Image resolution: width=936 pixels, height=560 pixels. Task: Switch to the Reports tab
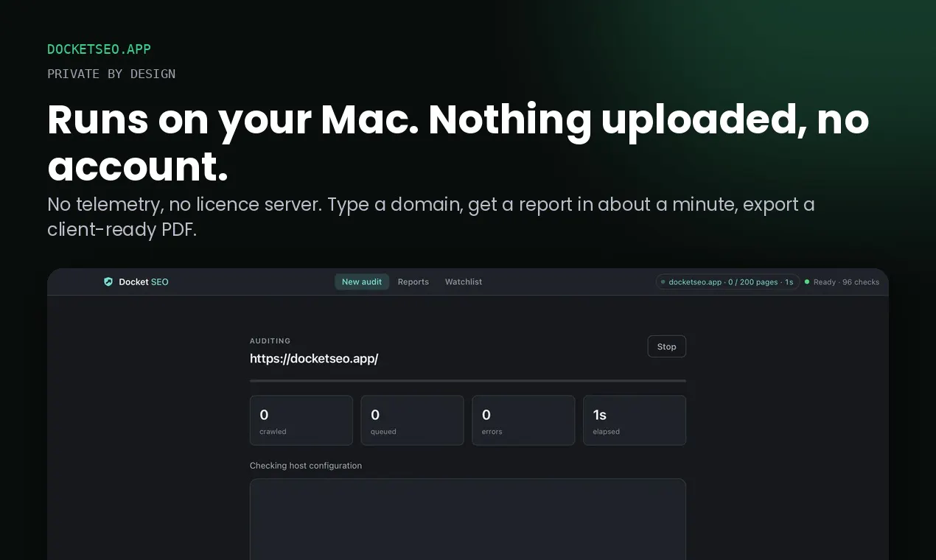pos(413,281)
